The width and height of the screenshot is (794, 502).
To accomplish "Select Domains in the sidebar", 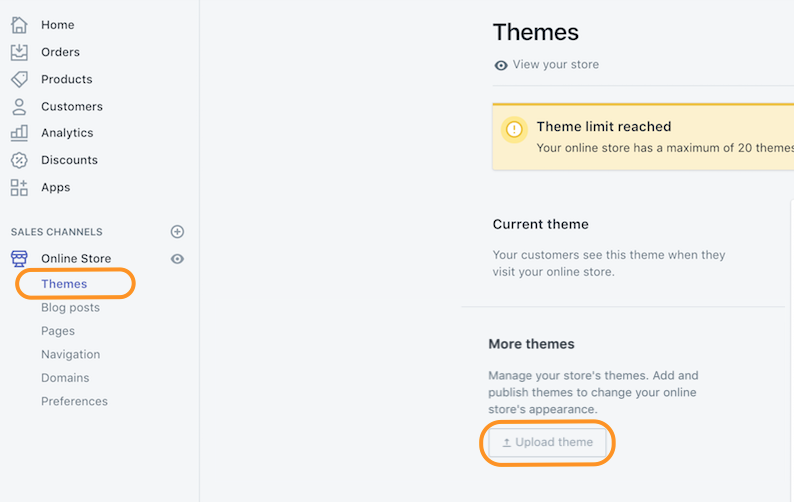I will [x=65, y=378].
